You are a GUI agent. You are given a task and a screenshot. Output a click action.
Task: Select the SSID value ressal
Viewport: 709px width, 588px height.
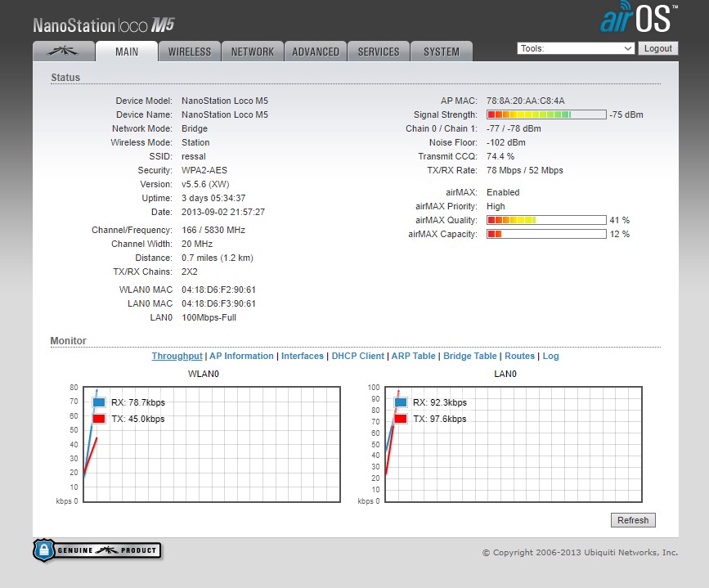(x=194, y=156)
